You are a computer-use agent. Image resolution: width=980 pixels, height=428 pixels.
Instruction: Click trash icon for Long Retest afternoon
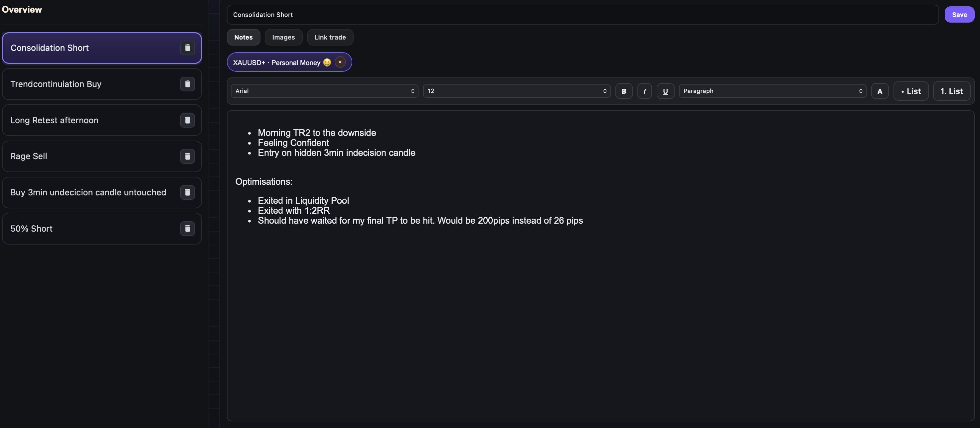(187, 120)
